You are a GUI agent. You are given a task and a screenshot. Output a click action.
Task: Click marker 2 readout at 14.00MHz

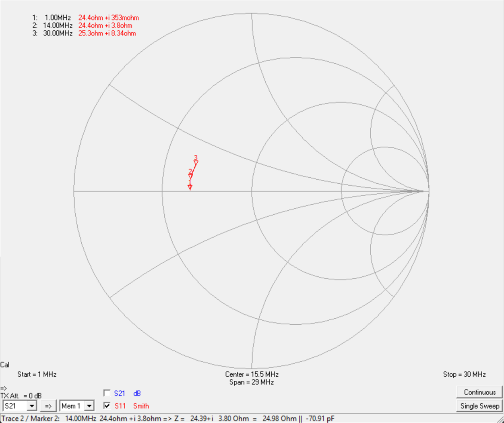[x=82, y=25]
